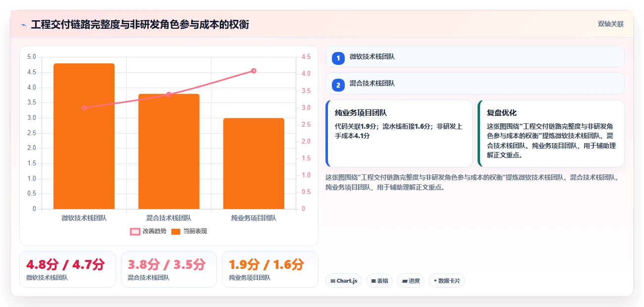Open the 微软技术栈团队 list row
This screenshot has height=307, width=644.
(475, 56)
